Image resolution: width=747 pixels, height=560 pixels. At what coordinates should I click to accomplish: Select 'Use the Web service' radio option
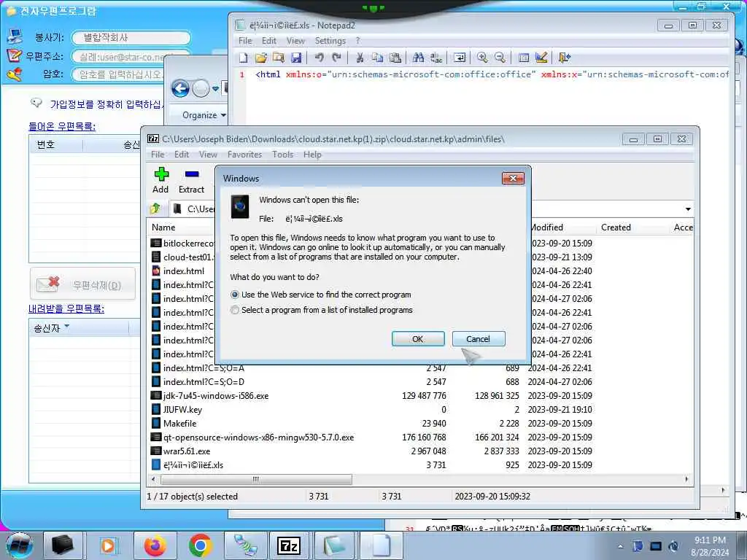point(235,295)
